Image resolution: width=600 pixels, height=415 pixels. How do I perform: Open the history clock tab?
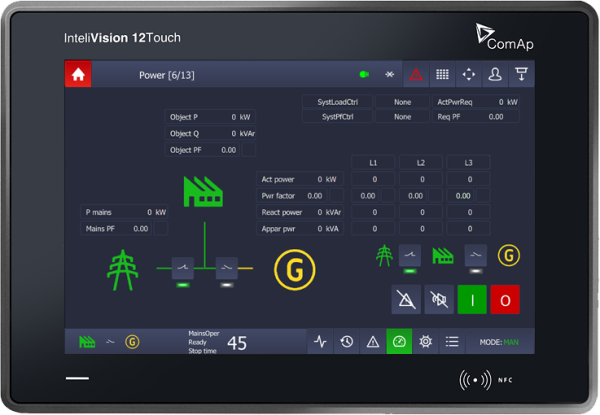click(x=347, y=341)
